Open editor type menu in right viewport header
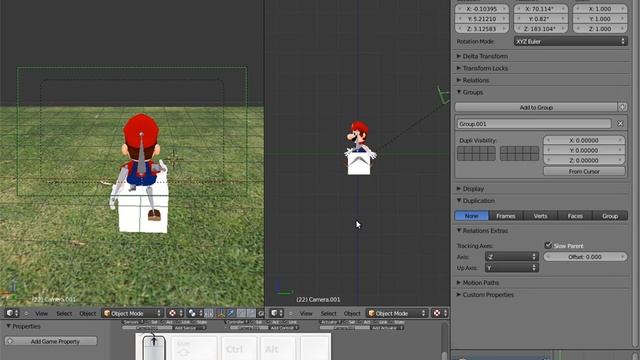The height and width of the screenshot is (360, 640). [277, 313]
